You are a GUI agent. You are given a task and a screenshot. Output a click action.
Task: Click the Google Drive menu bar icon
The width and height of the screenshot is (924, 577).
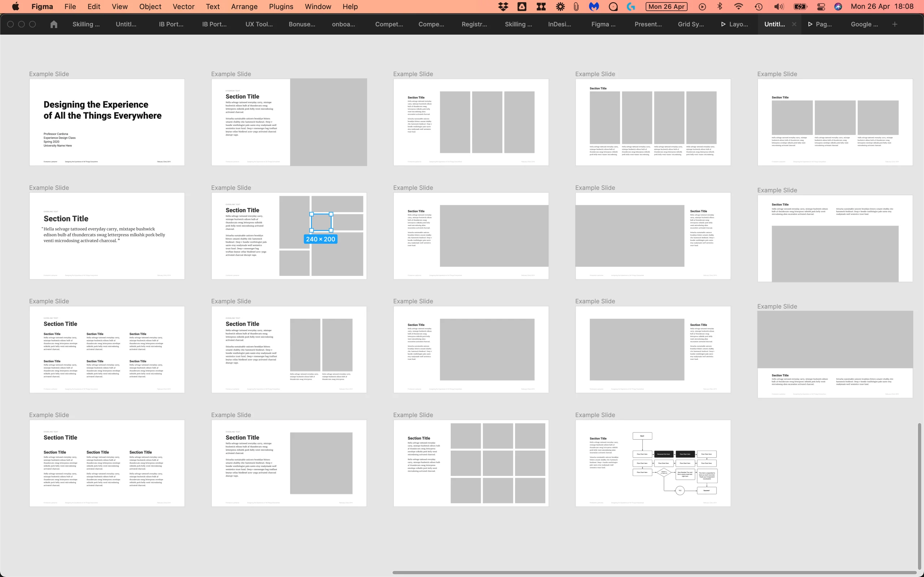coord(522,6)
